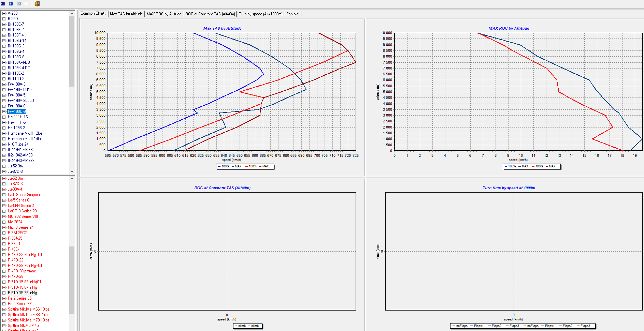Select Il-2-1942-AM38 aircraft
Screen dimensions: 644x331
20,155
